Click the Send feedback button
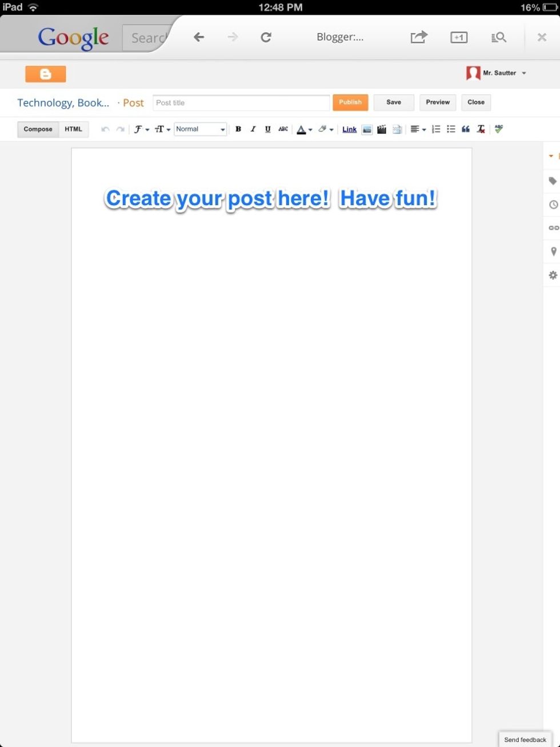This screenshot has height=747, width=560. 525,740
